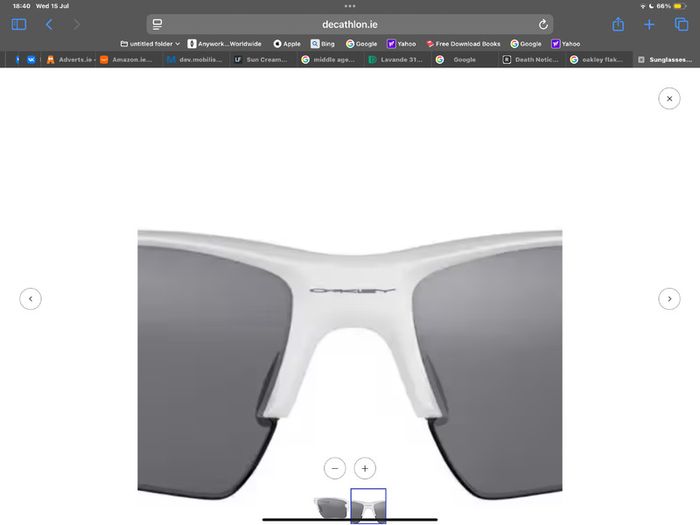Switch to the VK pinned tab
This screenshot has height=525, width=700.
31,59
